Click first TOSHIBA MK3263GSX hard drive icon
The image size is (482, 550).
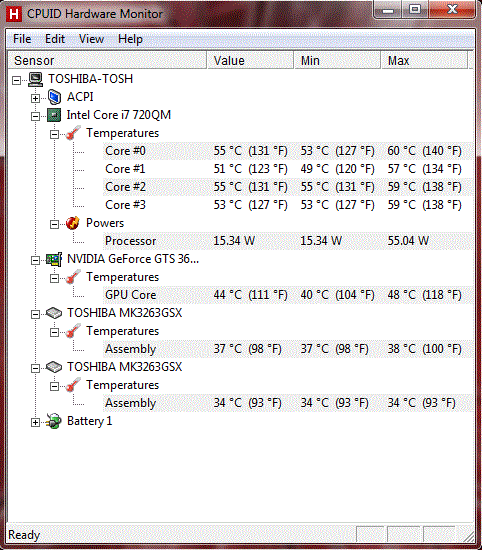pyautogui.click(x=54, y=313)
